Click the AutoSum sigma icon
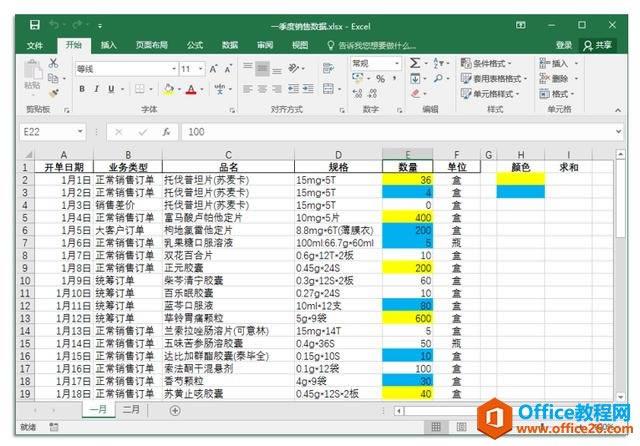The image size is (640, 446). pos(415,63)
